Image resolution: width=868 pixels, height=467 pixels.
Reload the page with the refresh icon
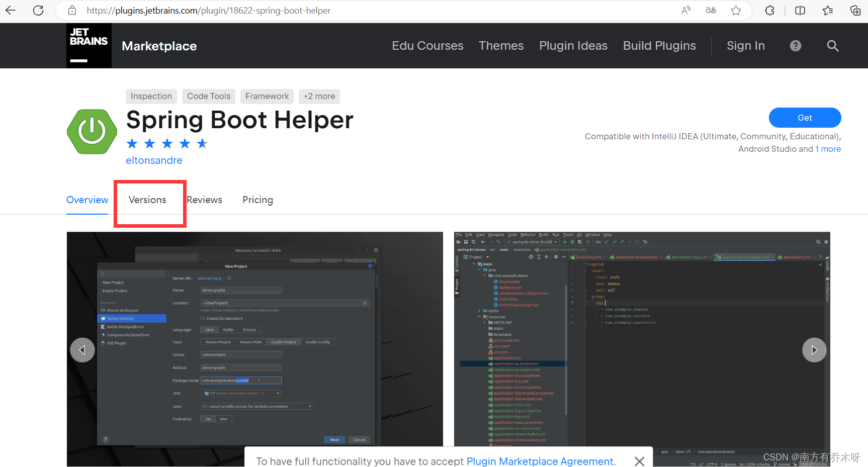(x=38, y=10)
